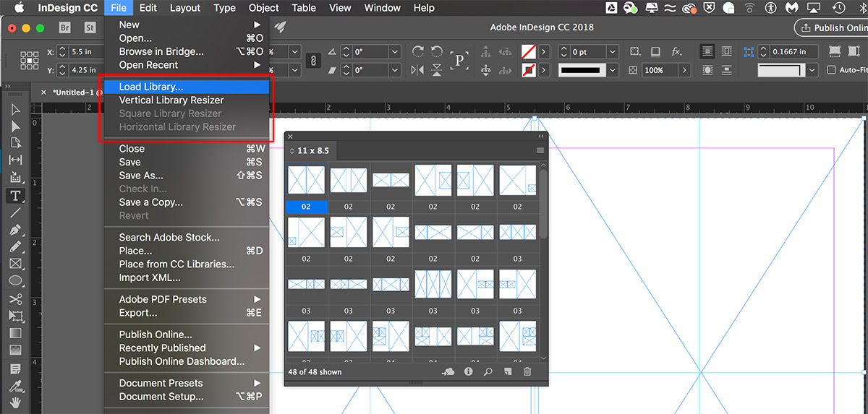
Task: Open Bridge via the Br icon
Action: (x=64, y=27)
